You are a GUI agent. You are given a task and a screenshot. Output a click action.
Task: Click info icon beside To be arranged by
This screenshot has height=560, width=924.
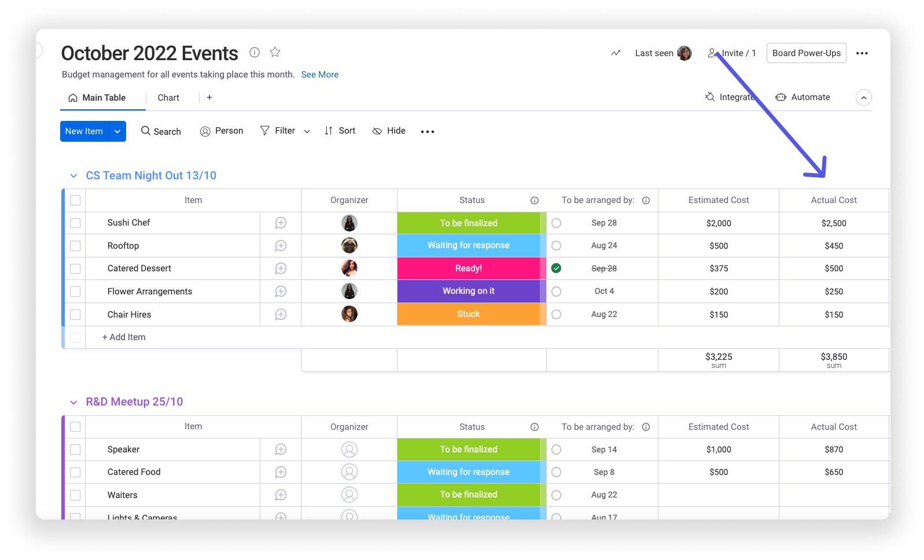pyautogui.click(x=646, y=200)
